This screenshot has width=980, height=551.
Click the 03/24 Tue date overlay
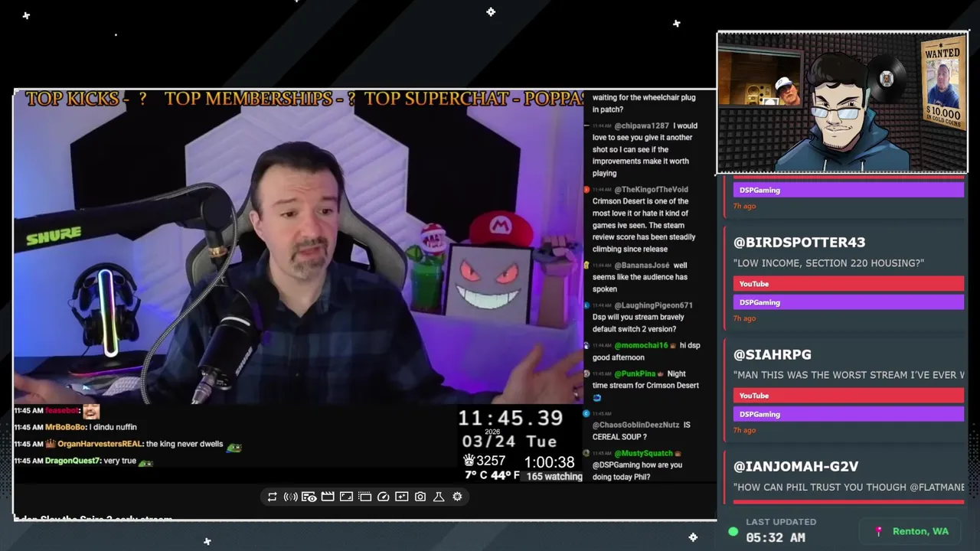tap(509, 442)
